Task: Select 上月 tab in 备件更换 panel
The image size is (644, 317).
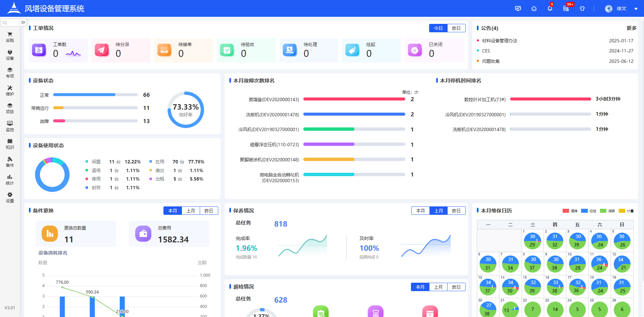Action: point(191,211)
